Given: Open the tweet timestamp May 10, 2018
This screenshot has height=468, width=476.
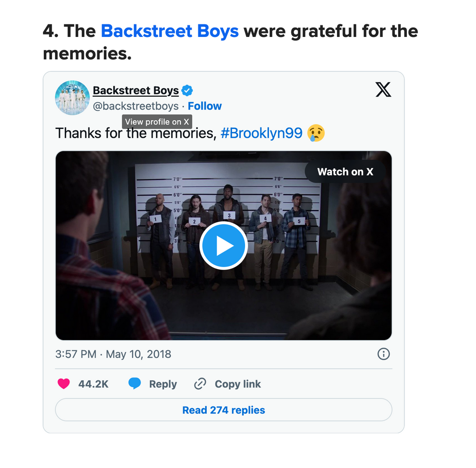Looking at the screenshot, I should tap(113, 354).
